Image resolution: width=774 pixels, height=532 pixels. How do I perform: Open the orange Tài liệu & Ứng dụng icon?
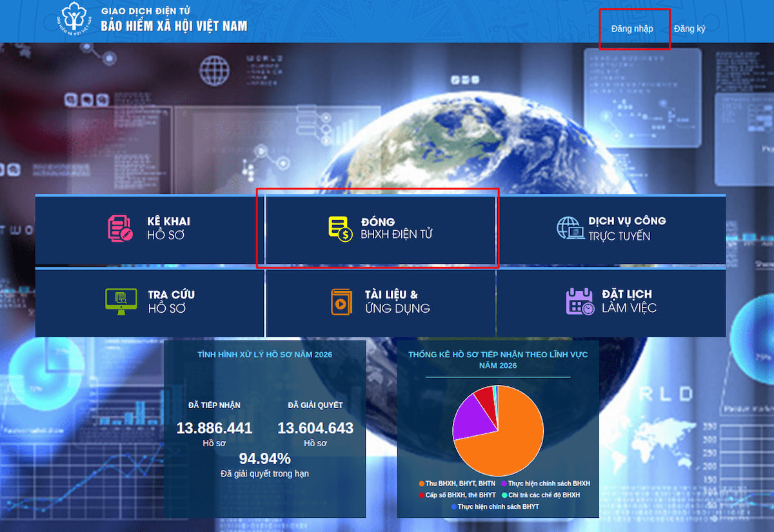pos(341,301)
